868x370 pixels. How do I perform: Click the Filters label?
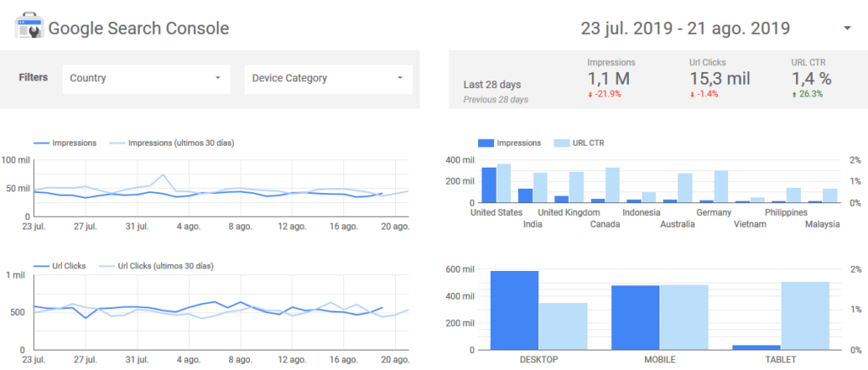coord(33,77)
